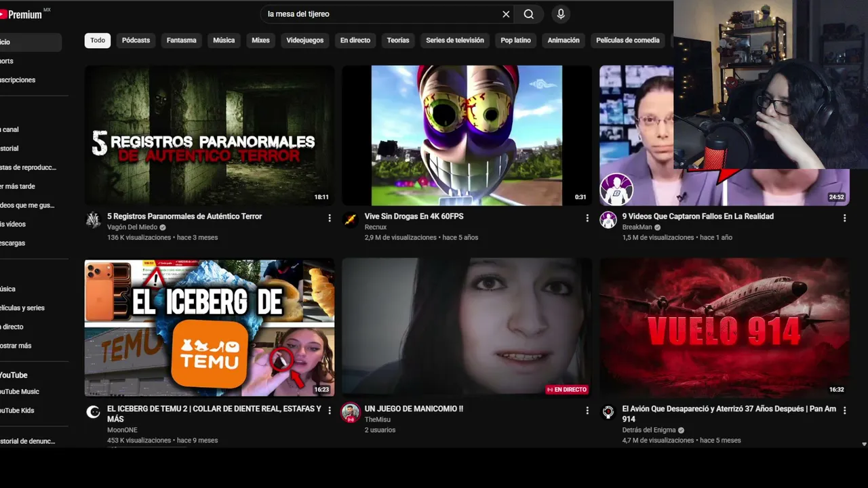Filter by Animación chip
Viewport: 868px width, 488px height.
564,41
